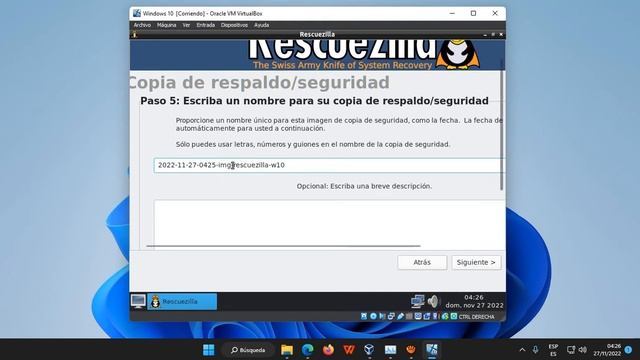
Task: Click the guest clock showing 04:26
Action: [474, 301]
